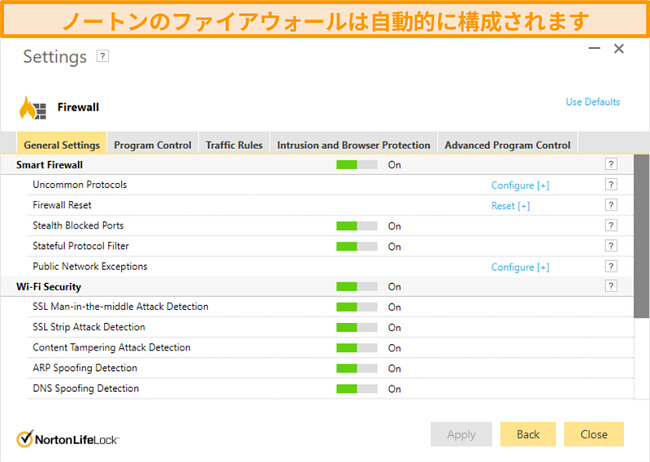Close the Settings window with X
The width and height of the screenshot is (650, 462).
pyautogui.click(x=619, y=49)
